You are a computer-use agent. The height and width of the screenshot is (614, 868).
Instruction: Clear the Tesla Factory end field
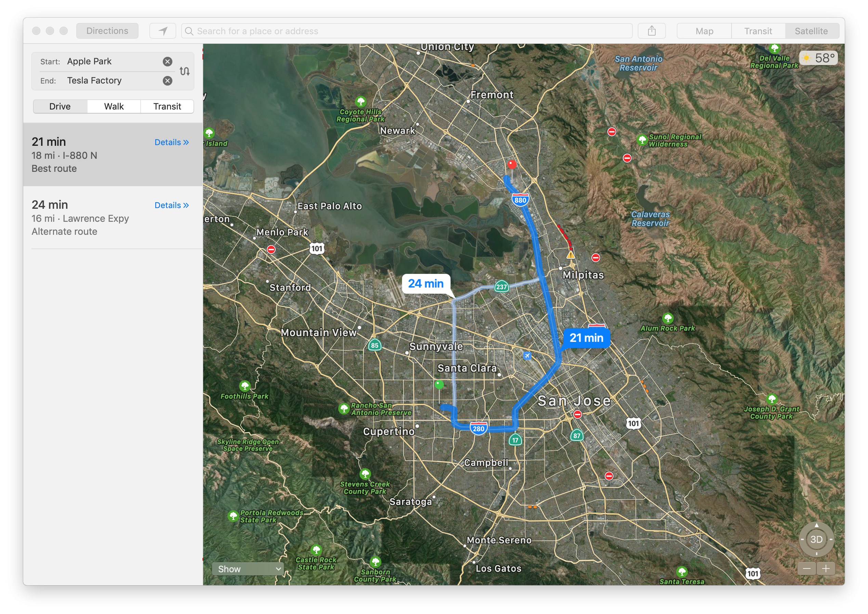click(168, 80)
